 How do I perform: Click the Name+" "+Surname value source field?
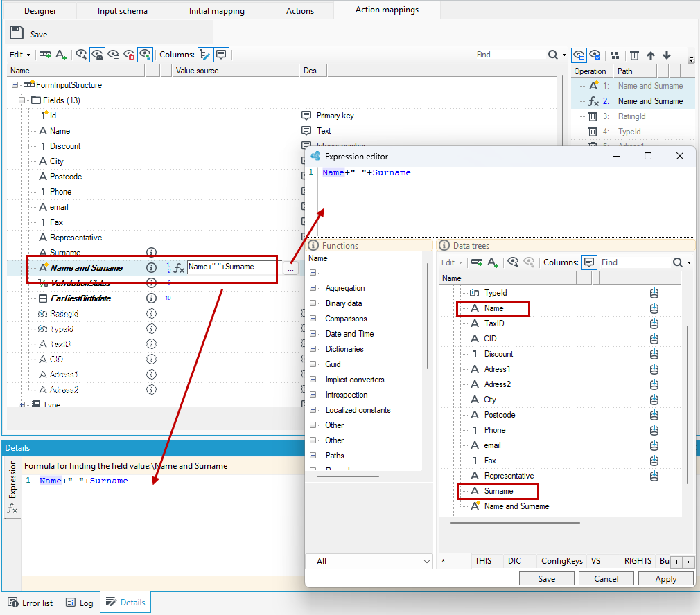pos(231,267)
